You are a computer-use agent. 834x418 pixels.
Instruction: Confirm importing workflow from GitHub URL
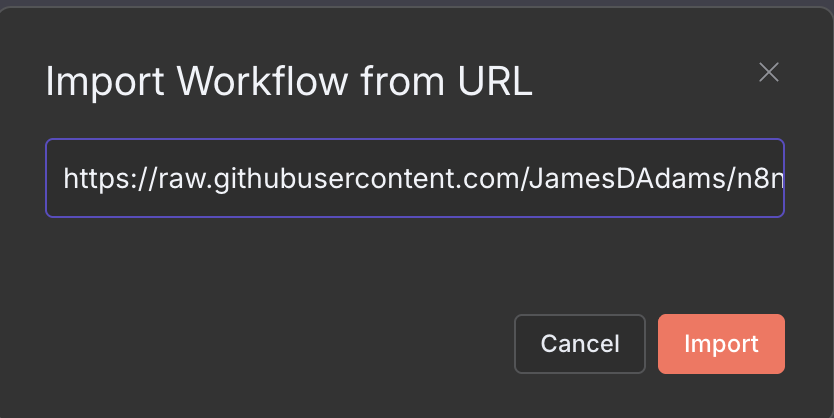coord(721,344)
